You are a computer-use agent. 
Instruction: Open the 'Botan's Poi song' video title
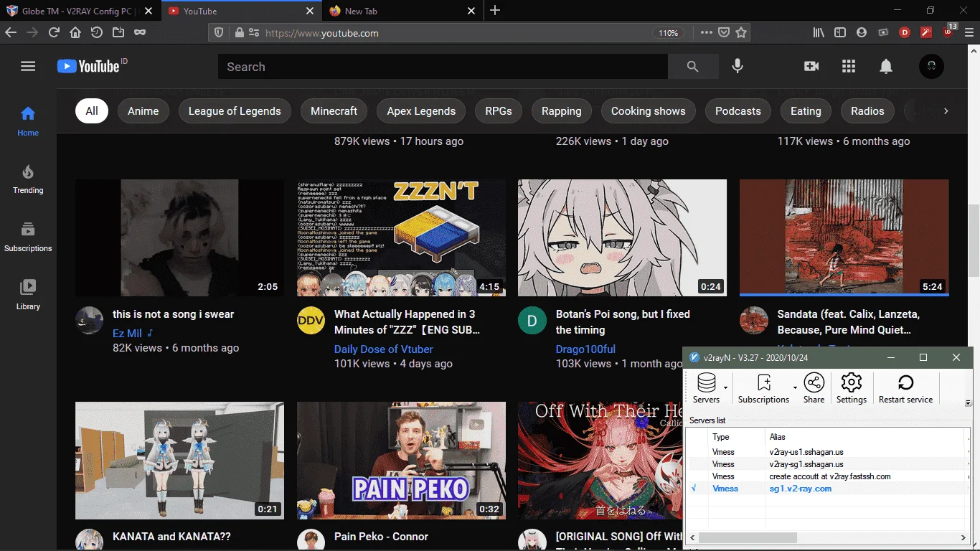pyautogui.click(x=623, y=322)
